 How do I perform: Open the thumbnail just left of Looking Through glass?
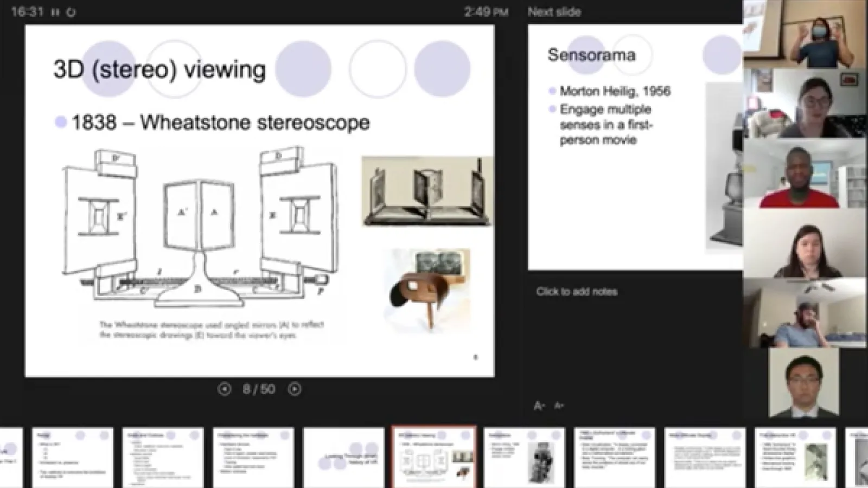(x=253, y=458)
